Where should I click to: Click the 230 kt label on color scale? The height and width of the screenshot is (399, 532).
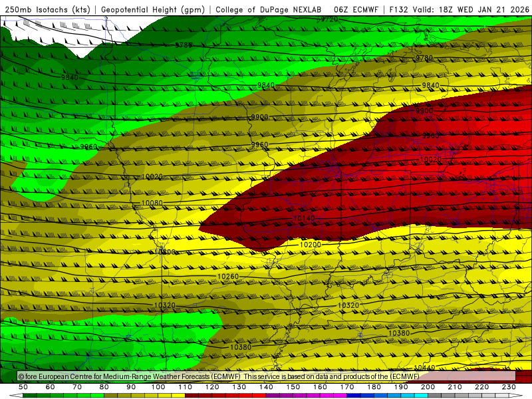point(509,387)
